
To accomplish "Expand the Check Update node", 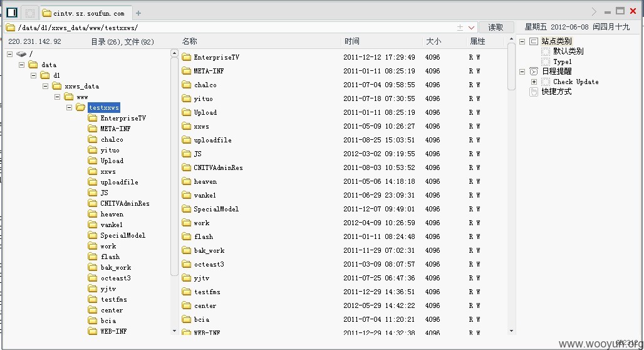I will click(x=534, y=82).
